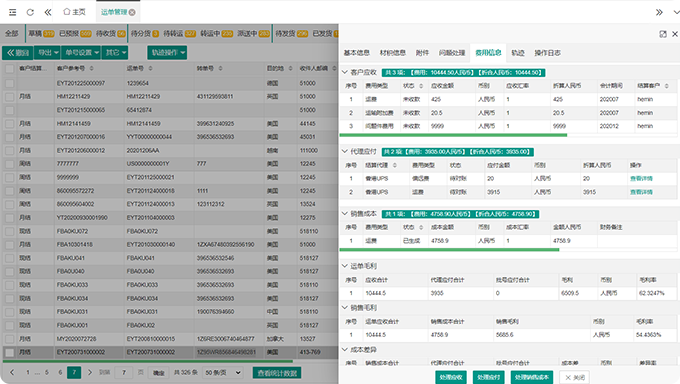This screenshot has height=384, width=680.
Task: Click the 处理应收 button
Action: [x=451, y=377]
